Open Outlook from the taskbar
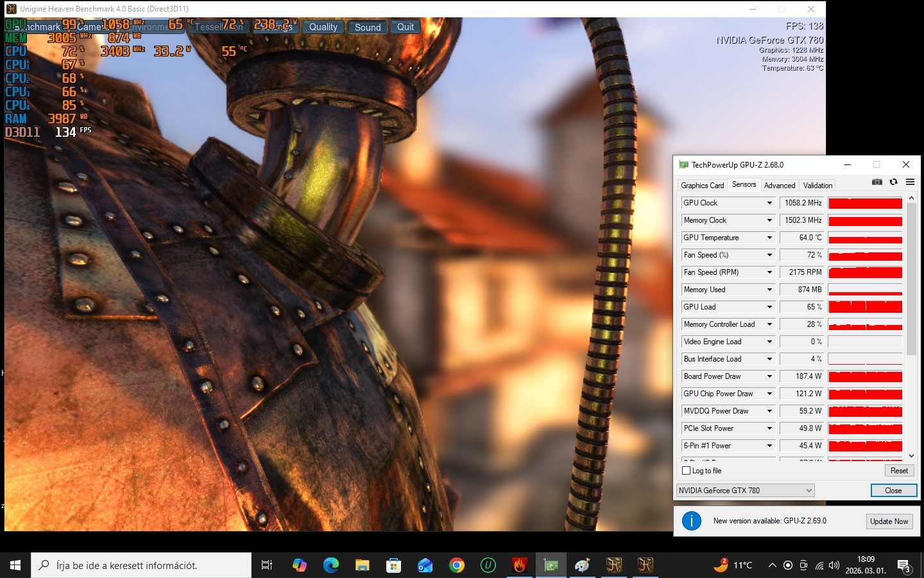This screenshot has width=924, height=578. pos(425,565)
